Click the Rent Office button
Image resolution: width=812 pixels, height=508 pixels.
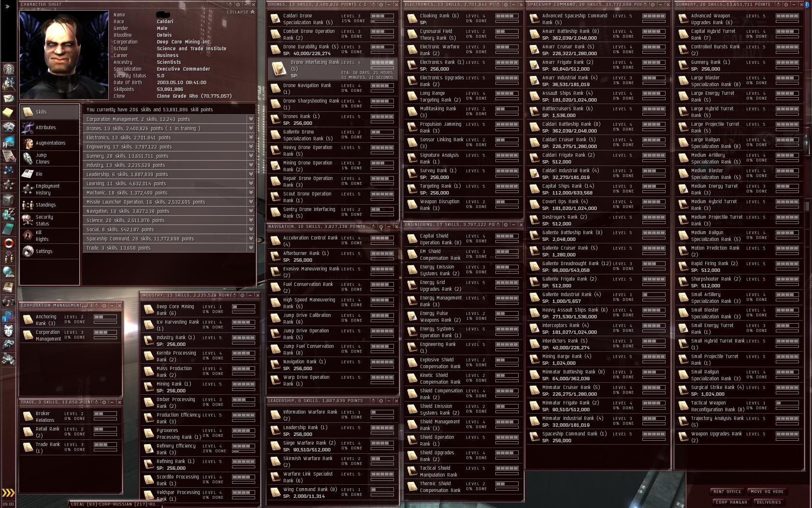click(727, 492)
